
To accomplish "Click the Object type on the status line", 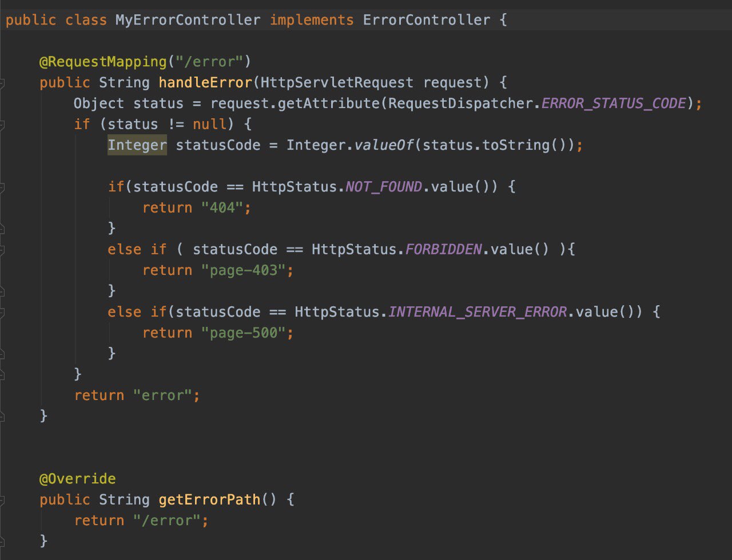I will [x=98, y=103].
